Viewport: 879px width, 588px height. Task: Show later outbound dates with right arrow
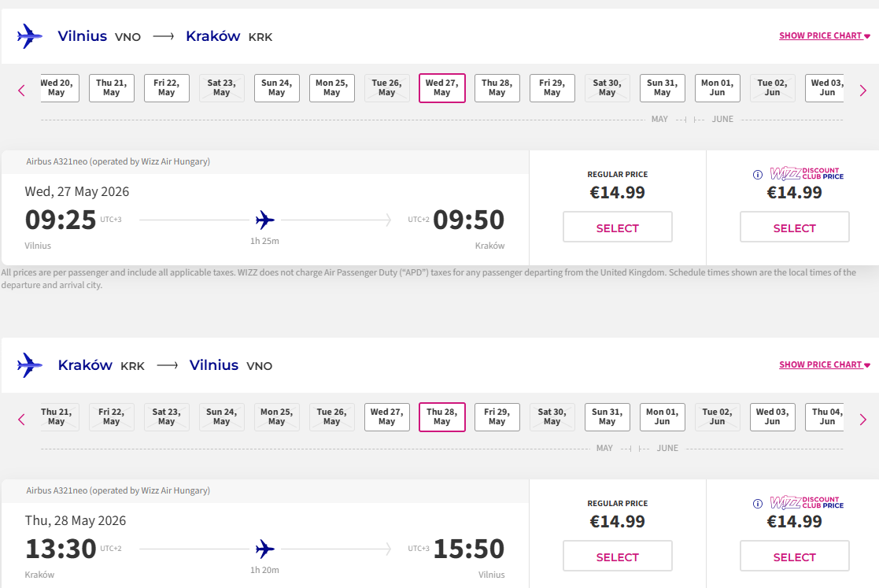862,91
